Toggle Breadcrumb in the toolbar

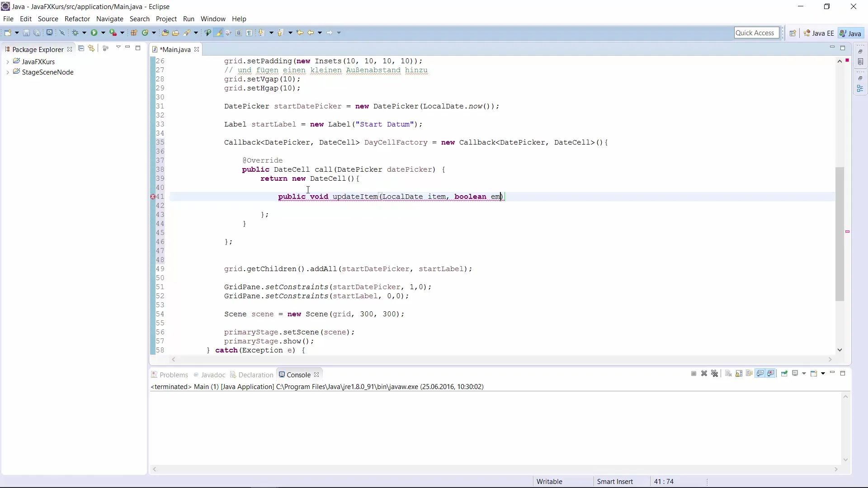click(x=208, y=33)
